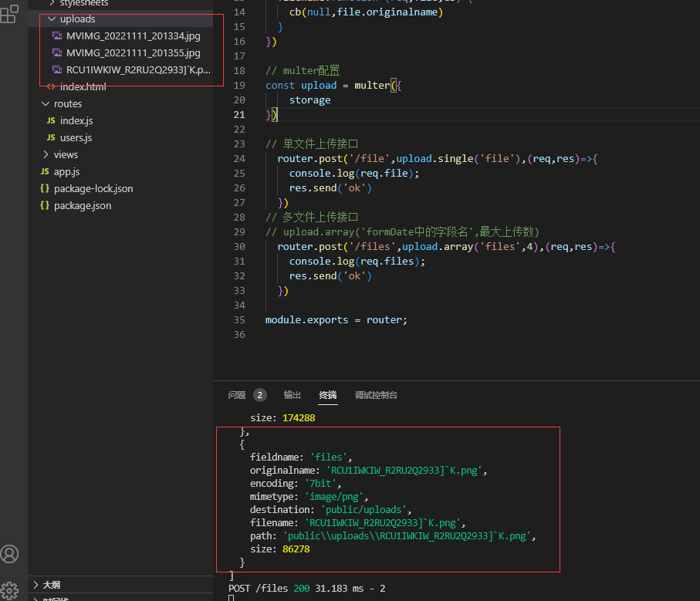Click the size value 86278 in terminal
Viewport: 700px width, 601px height.
(296, 549)
